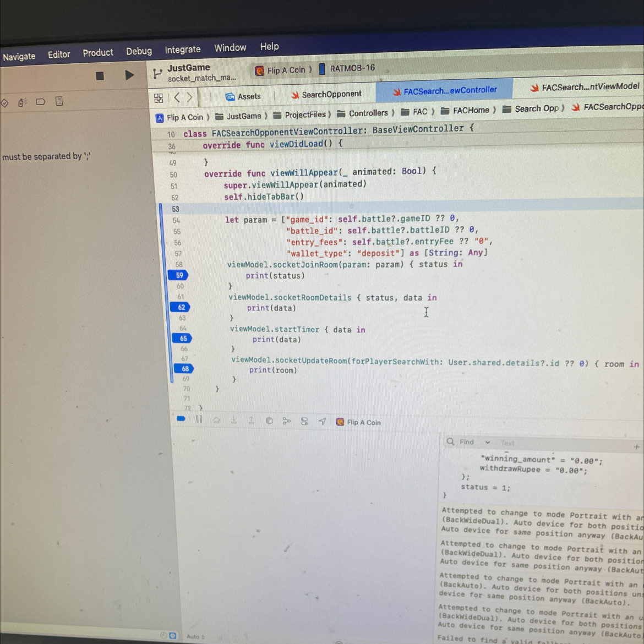
Task: Toggle the breakpoint on line 65
Action: pos(183,339)
